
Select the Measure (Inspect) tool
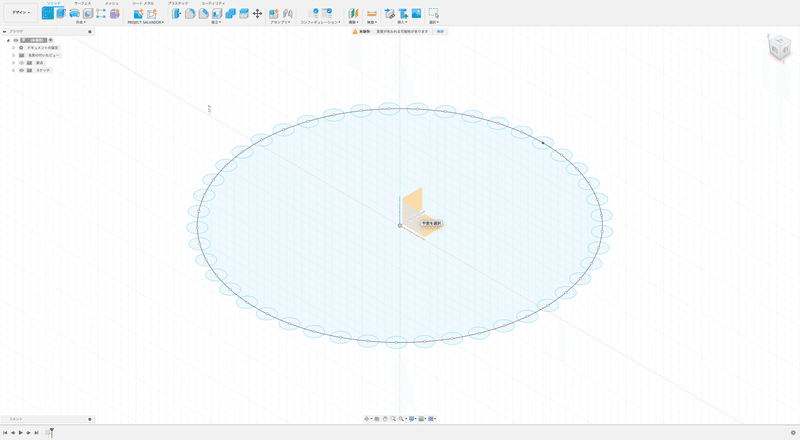tap(372, 14)
